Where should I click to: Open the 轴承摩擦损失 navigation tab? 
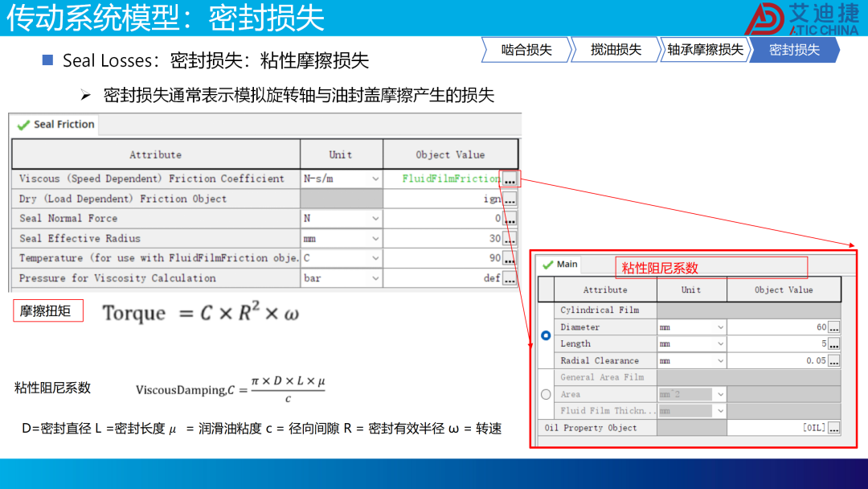705,50
